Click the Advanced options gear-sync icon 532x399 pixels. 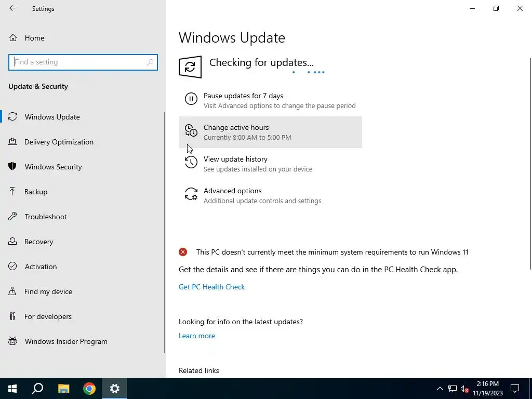(x=191, y=194)
